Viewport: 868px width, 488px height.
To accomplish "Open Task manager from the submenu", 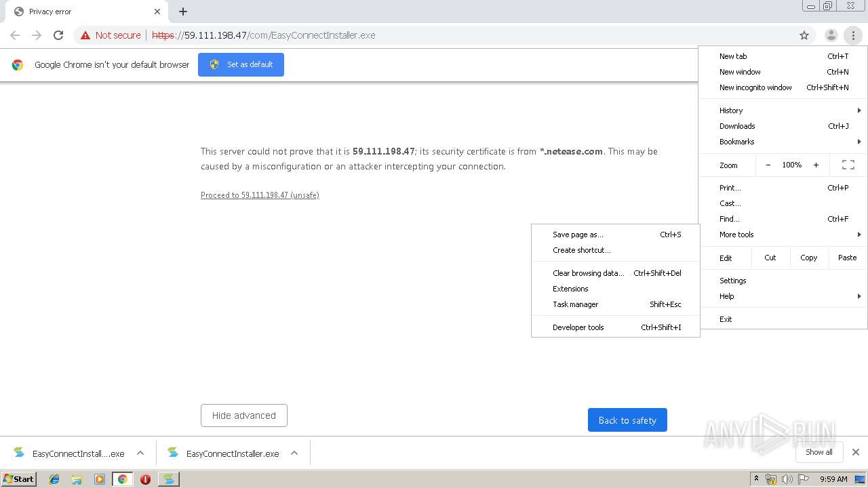I will tap(616, 304).
